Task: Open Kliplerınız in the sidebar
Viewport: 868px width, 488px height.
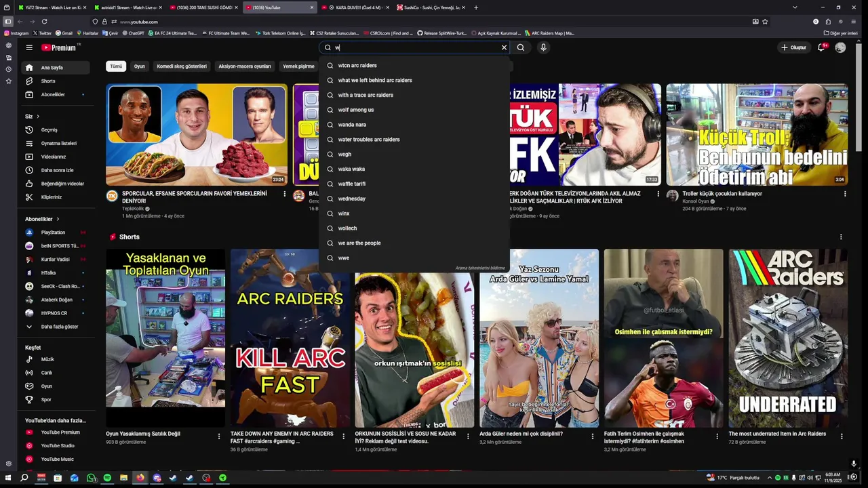Action: click(x=56, y=197)
